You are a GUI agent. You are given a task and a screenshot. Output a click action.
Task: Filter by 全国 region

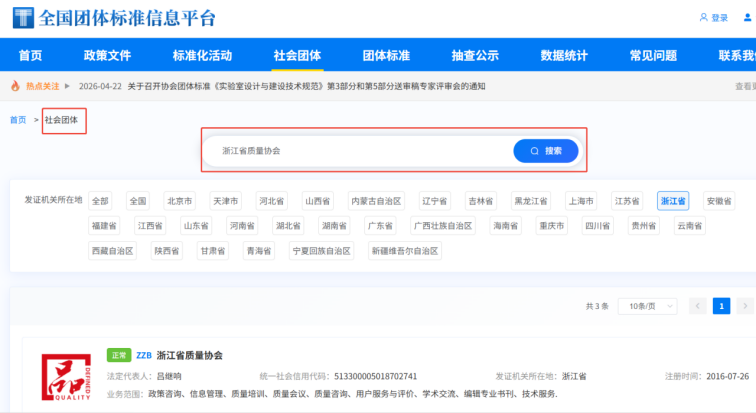(x=138, y=201)
